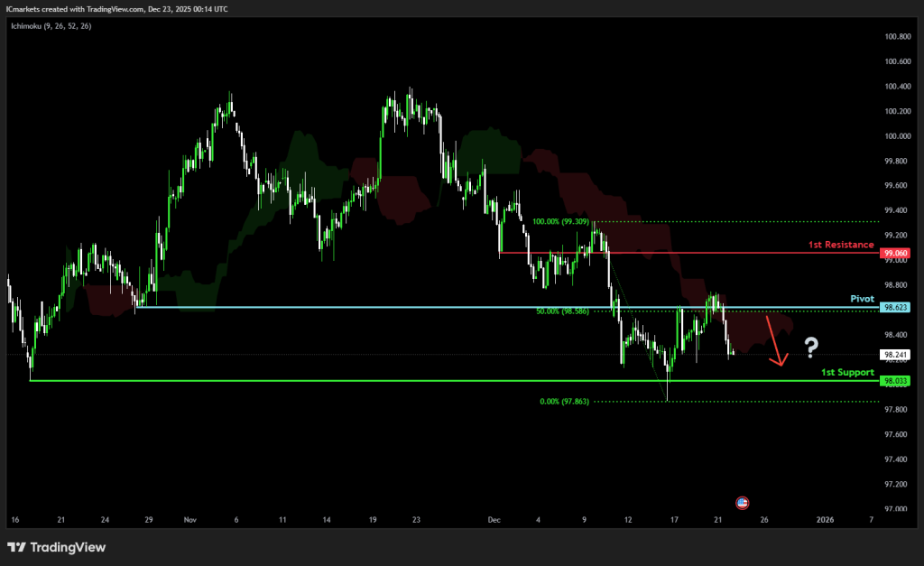Select the blue 98.623 pivot price tag
The width and height of the screenshot is (924, 566).
coord(896,308)
